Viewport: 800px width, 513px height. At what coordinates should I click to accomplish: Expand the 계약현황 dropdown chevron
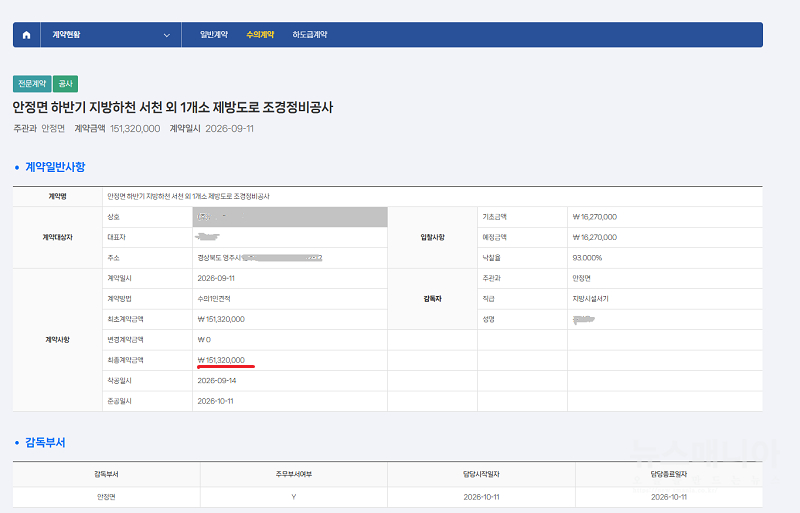click(x=166, y=35)
